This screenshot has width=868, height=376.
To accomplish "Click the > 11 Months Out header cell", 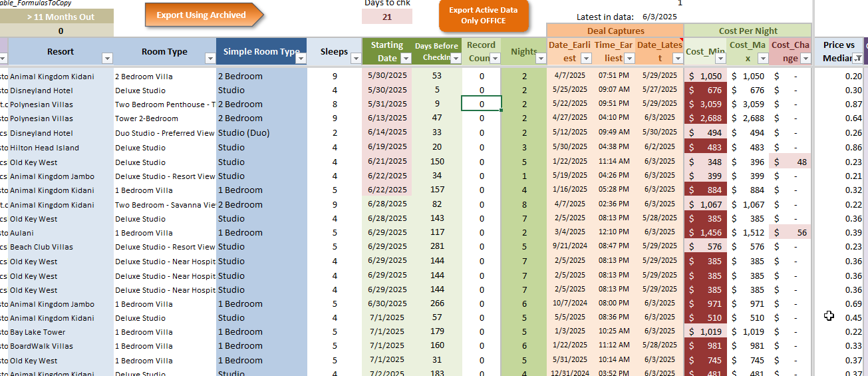I will (61, 17).
